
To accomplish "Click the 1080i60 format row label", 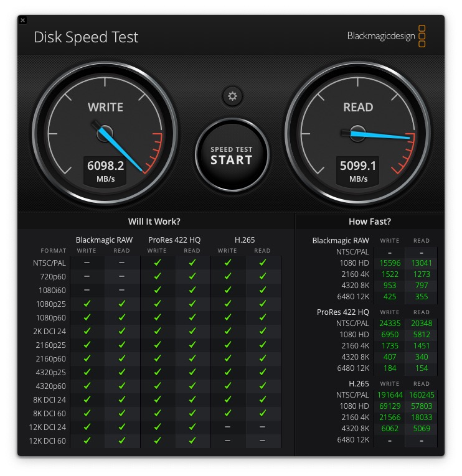I will pyautogui.click(x=52, y=290).
